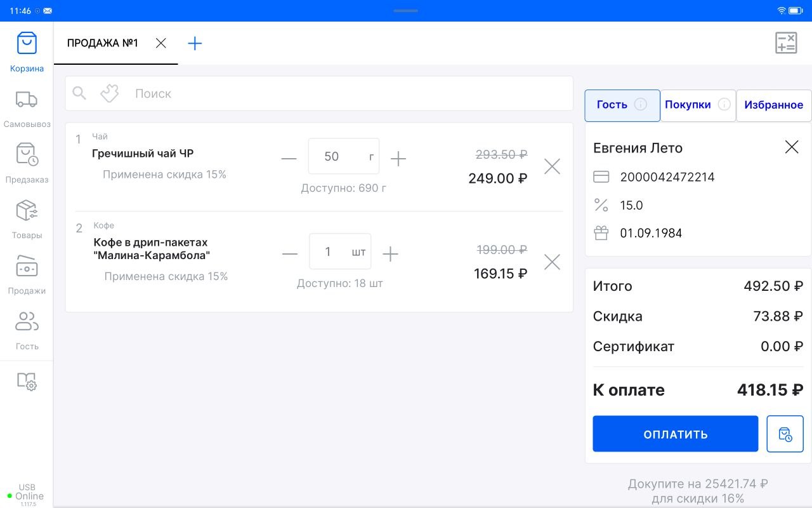This screenshot has height=508, width=812.
Task: Open the Гость section in the sidebar
Action: [27, 328]
